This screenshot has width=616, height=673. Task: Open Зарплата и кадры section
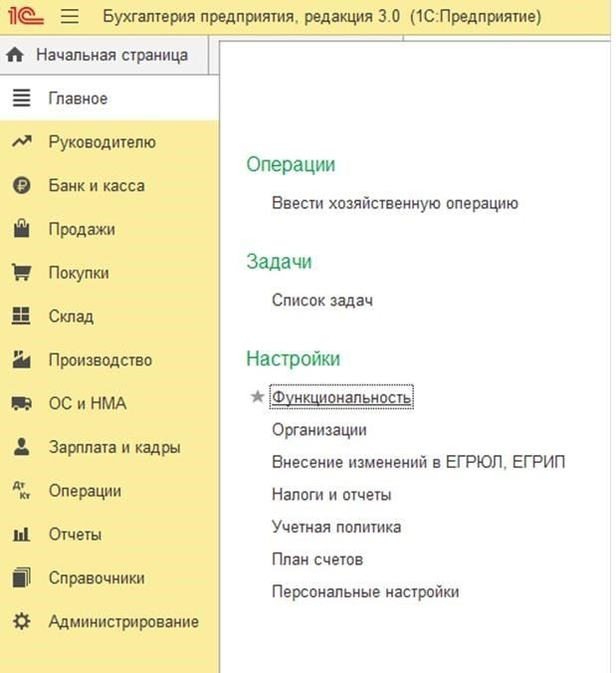click(113, 448)
